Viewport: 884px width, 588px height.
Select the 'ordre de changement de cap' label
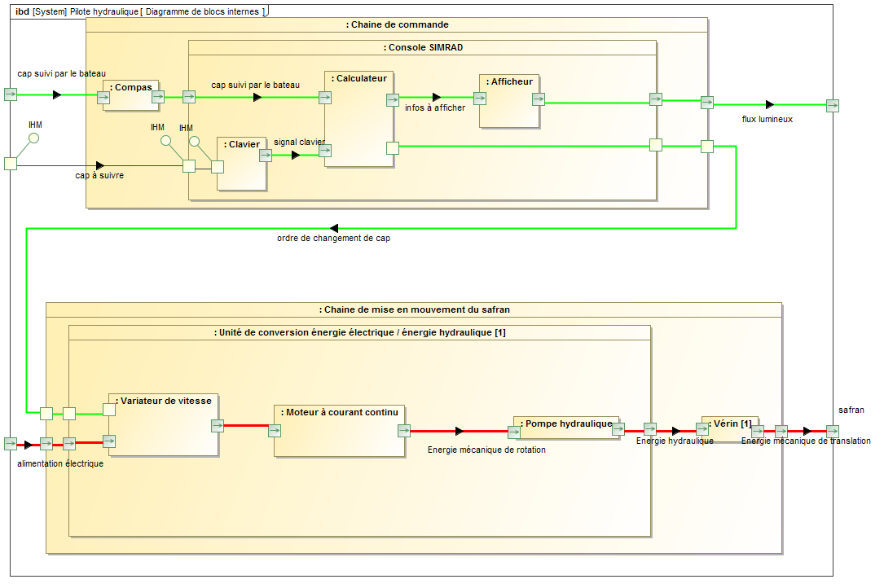click(x=333, y=239)
